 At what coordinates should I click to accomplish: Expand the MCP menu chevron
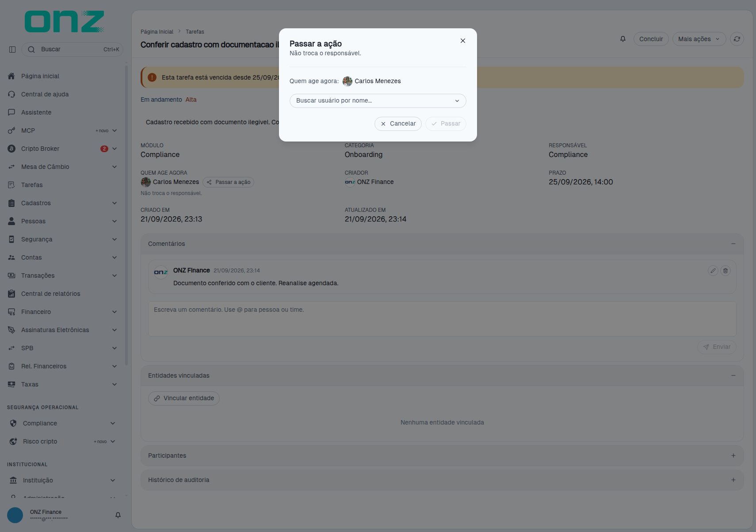[x=115, y=130]
